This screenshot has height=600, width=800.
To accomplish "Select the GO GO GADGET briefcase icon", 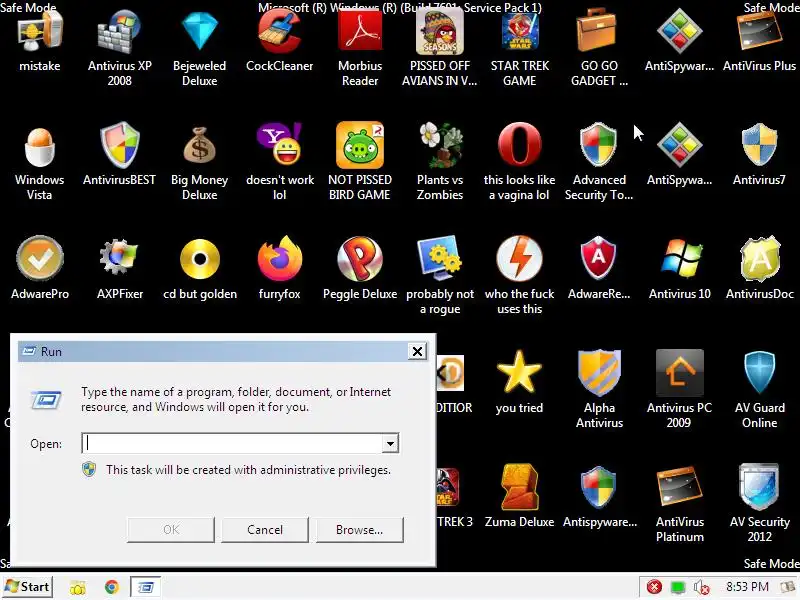I will pyautogui.click(x=599, y=32).
